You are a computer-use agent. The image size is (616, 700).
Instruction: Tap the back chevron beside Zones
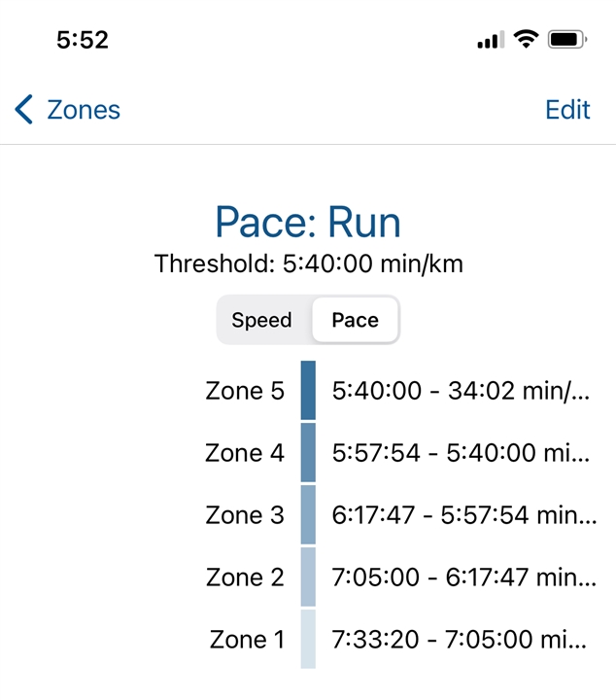23,109
